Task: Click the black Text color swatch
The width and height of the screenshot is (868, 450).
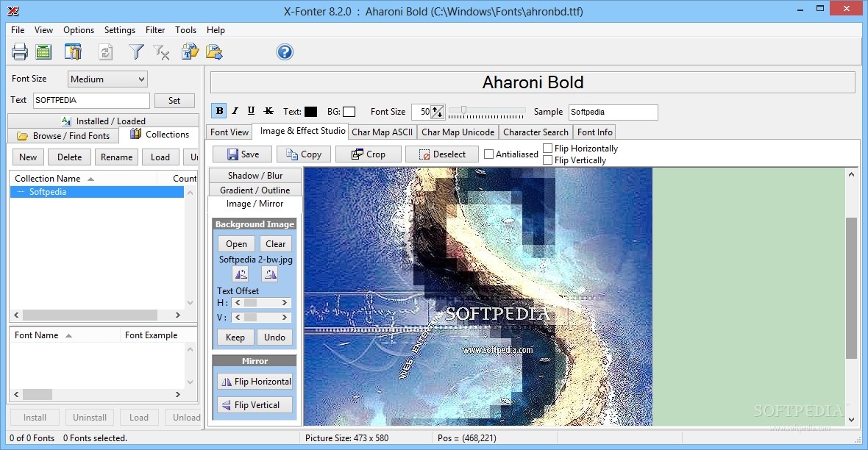Action: [310, 112]
